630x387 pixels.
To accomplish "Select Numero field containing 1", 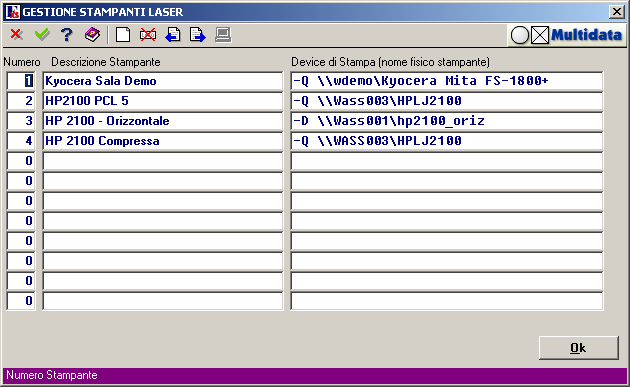I will pos(21,81).
